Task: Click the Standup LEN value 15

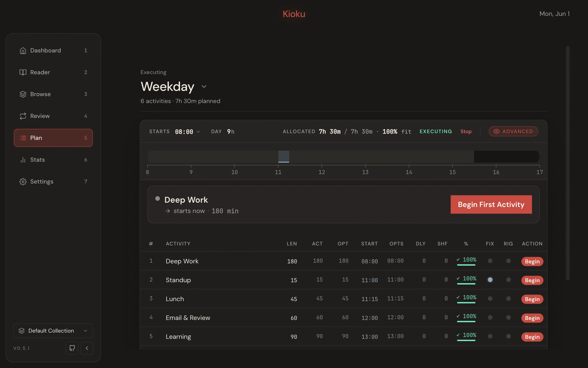Action: tap(294, 280)
